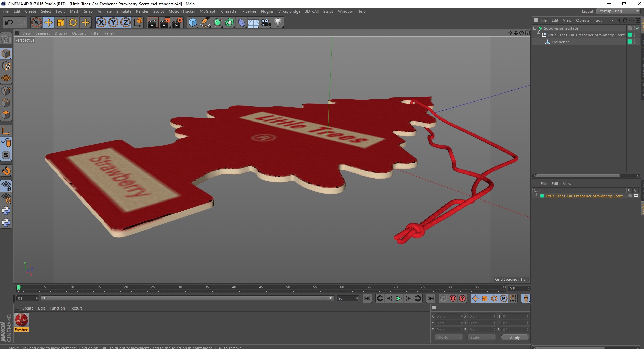Activate the Rotate tool
This screenshot has height=349, width=644.
click(x=73, y=23)
